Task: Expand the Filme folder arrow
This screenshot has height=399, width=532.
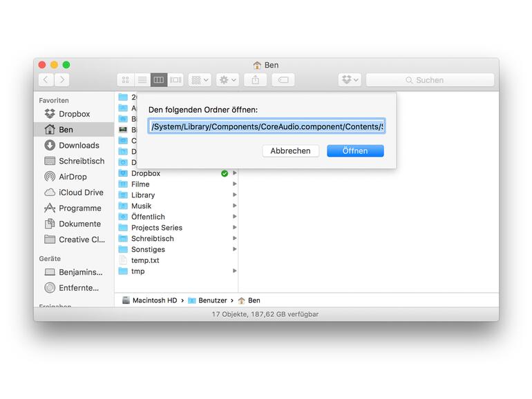Action: (x=234, y=184)
